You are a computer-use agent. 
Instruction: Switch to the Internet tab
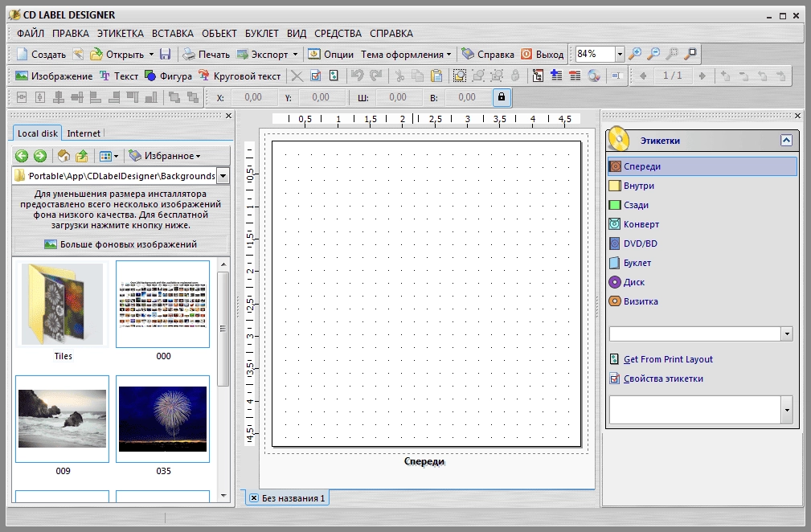pos(84,133)
